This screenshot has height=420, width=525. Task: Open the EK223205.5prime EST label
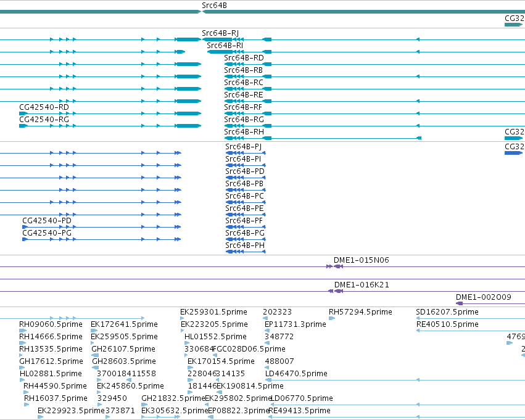click(214, 325)
